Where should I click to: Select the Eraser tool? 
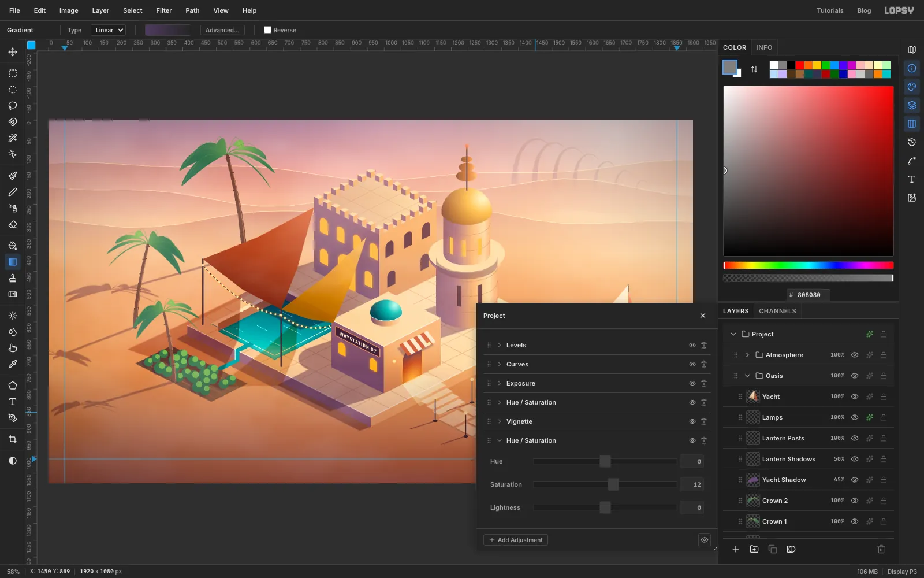click(x=12, y=224)
